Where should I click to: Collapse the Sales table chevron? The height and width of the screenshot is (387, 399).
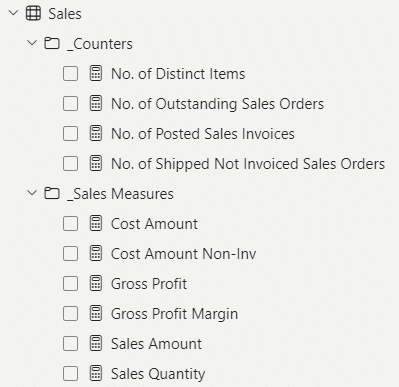pyautogui.click(x=13, y=13)
